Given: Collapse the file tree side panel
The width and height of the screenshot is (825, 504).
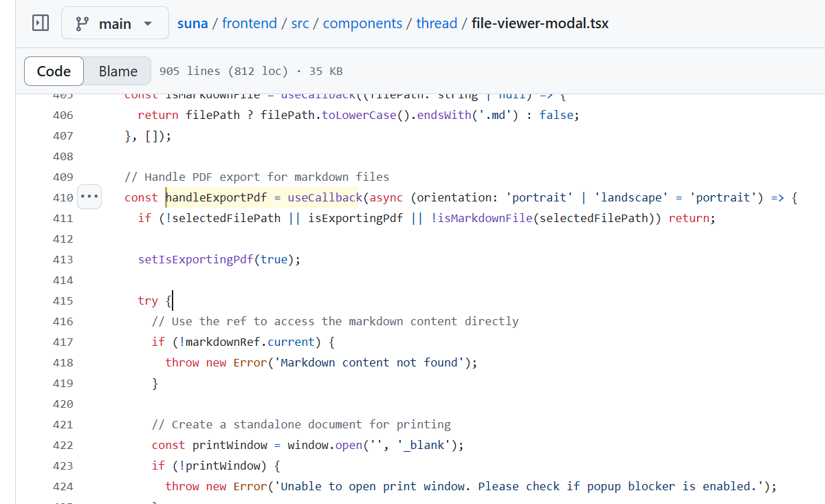Looking at the screenshot, I should pyautogui.click(x=40, y=23).
